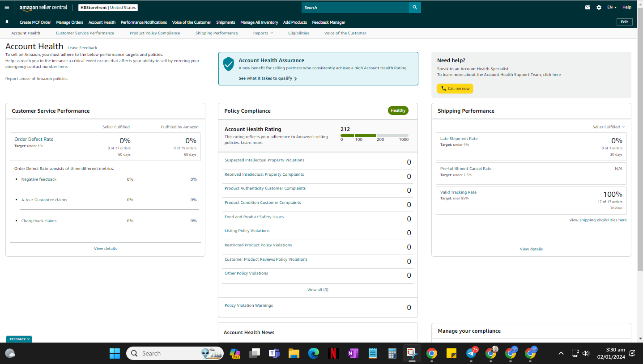Expand the Reports dropdown in sub-navigation
The image size is (643, 364).
263,33
